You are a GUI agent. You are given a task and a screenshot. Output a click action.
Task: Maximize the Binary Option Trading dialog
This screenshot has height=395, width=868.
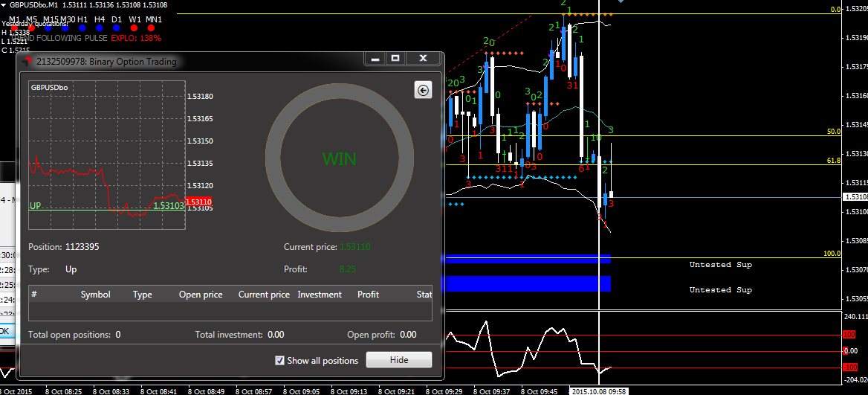click(x=395, y=58)
